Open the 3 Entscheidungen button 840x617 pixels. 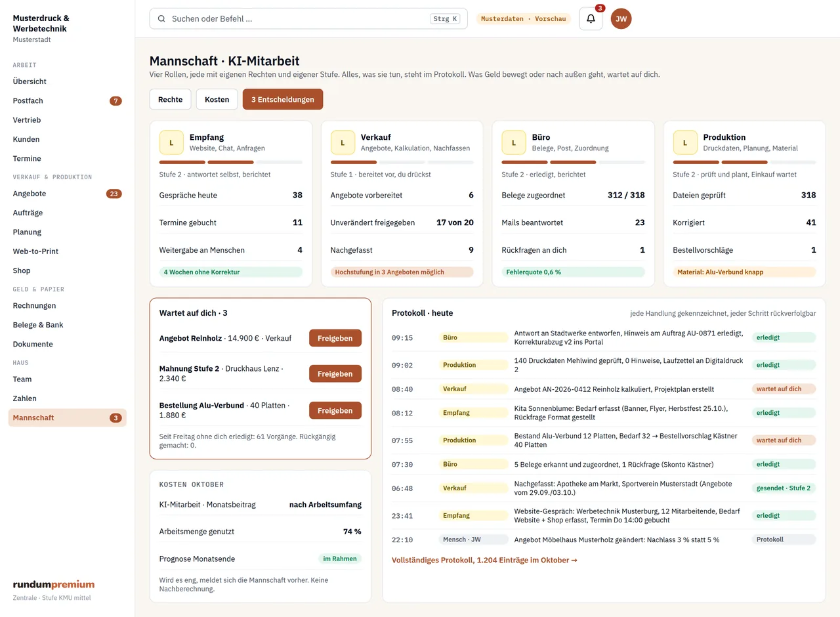283,99
